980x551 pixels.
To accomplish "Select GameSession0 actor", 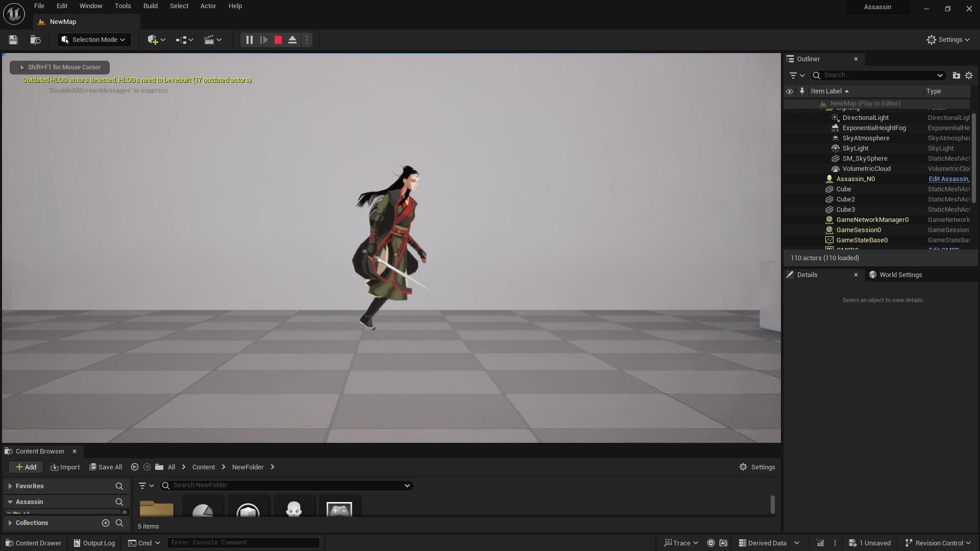I will [876, 230].
